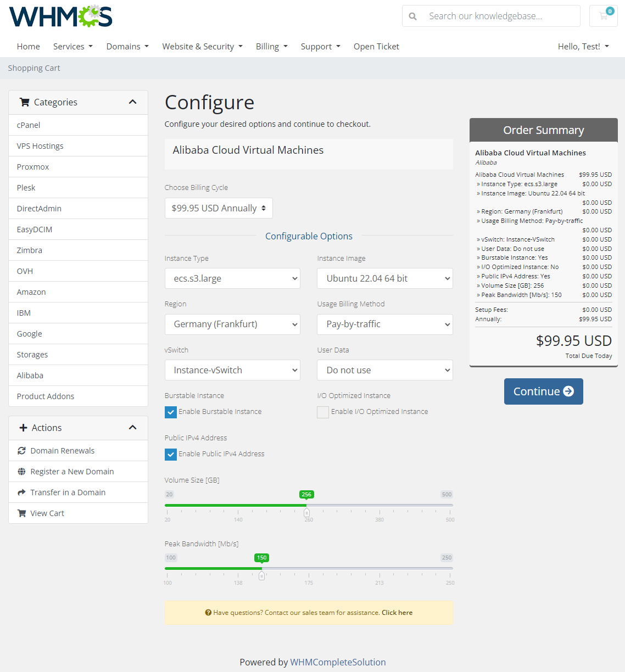This screenshot has height=672, width=625.
Task: Click the Volume Size slider handle
Action: pyautogui.click(x=306, y=512)
